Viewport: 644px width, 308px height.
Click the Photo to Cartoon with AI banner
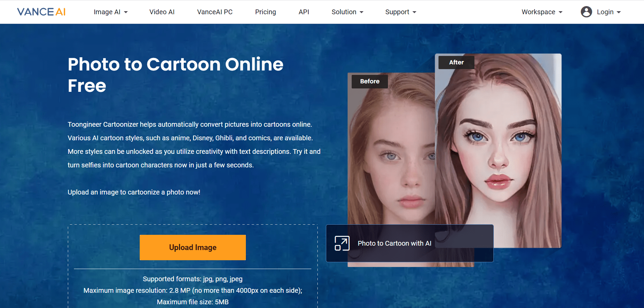tap(409, 243)
